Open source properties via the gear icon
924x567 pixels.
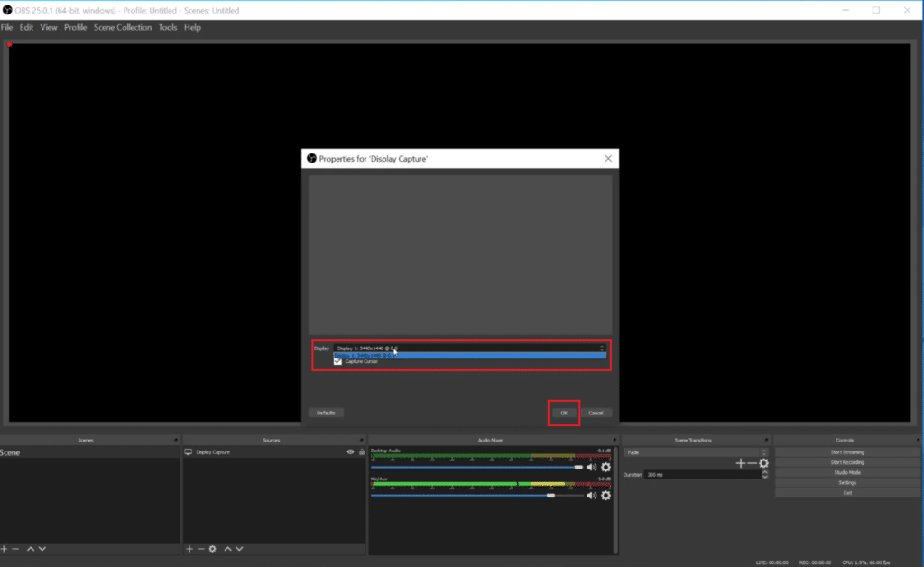211,548
